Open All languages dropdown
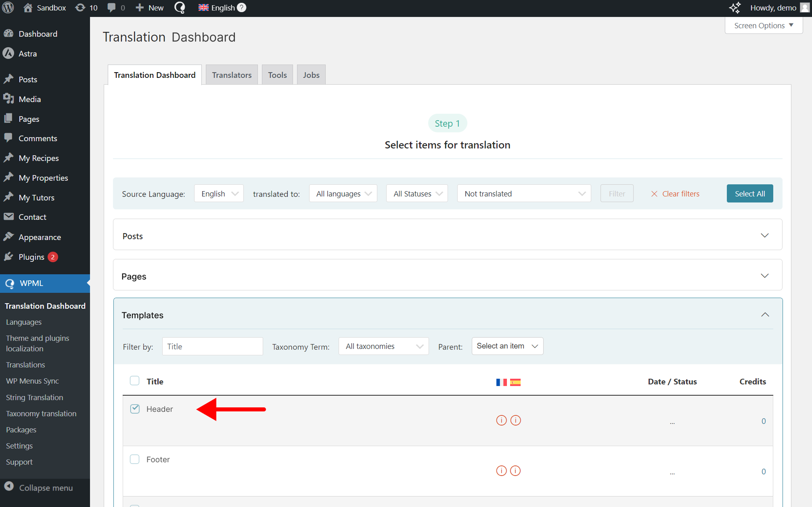This screenshot has width=812, height=507. (343, 194)
